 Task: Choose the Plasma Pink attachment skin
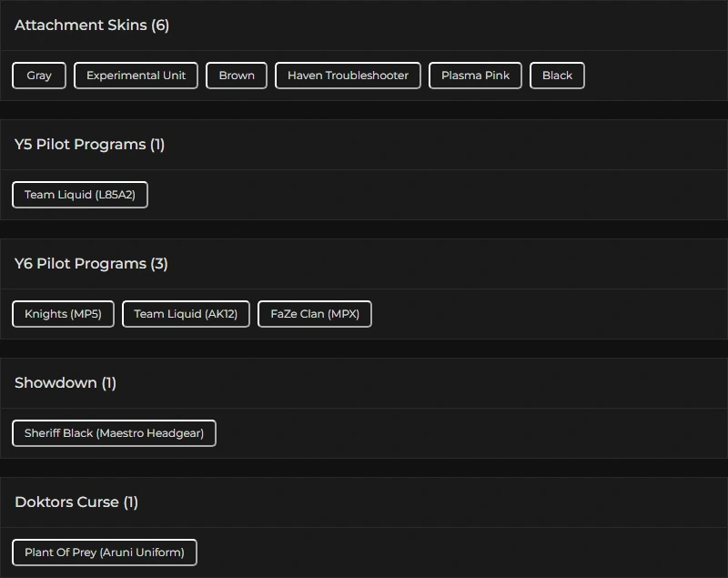pos(475,76)
